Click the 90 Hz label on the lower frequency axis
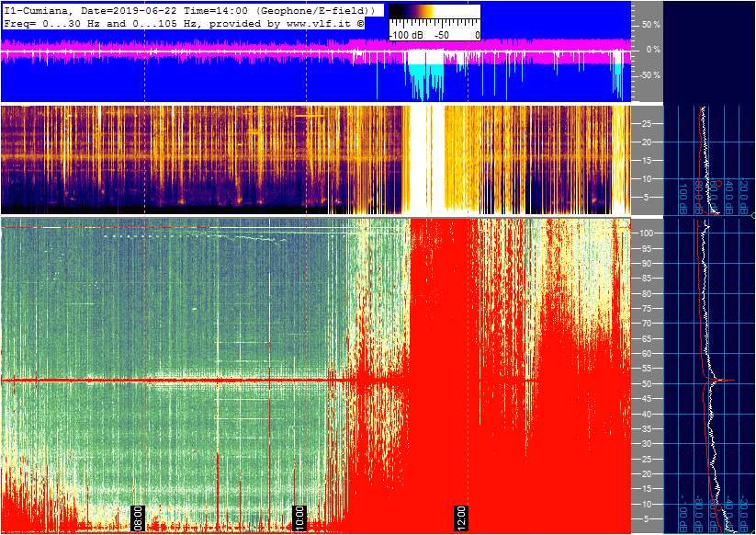756x535 pixels. [x=647, y=264]
